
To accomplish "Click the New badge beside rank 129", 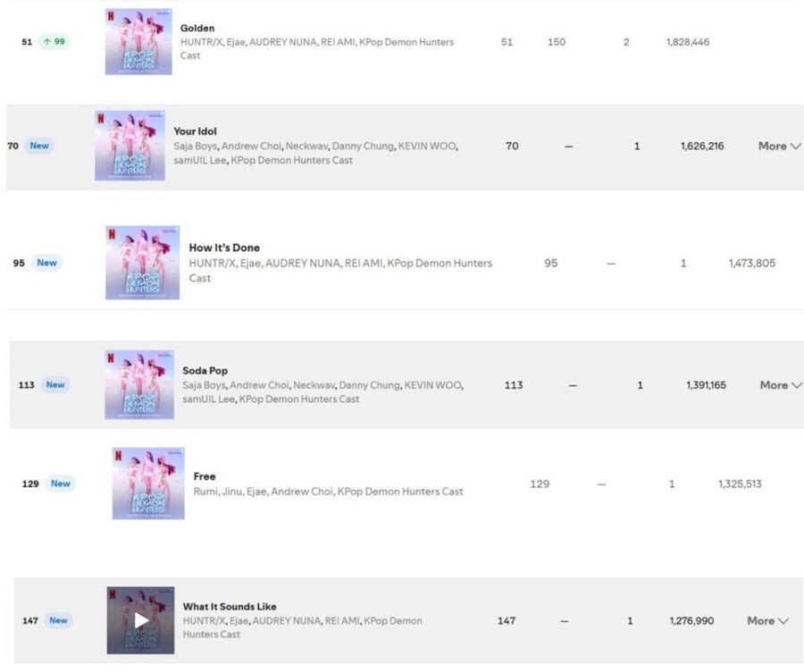I will (61, 483).
